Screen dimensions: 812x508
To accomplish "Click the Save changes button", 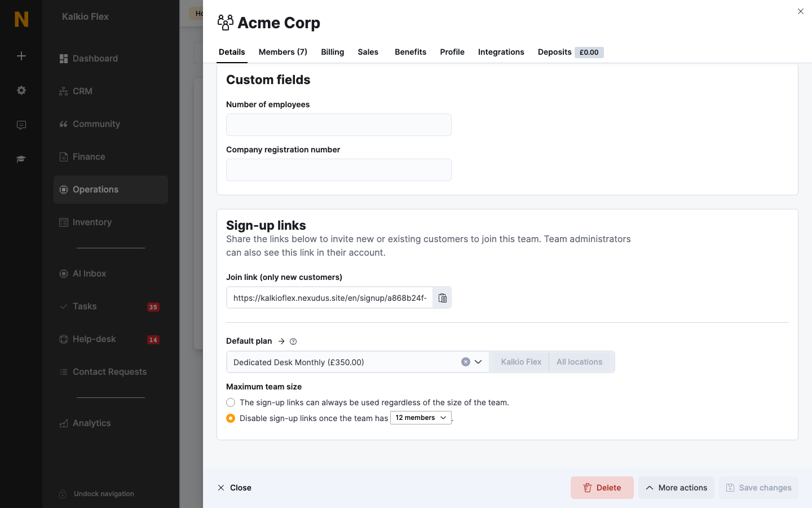I will [758, 488].
